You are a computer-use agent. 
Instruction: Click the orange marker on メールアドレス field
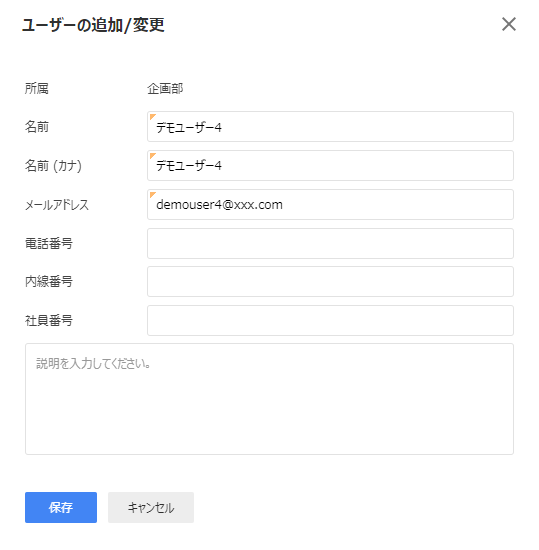pos(152,194)
